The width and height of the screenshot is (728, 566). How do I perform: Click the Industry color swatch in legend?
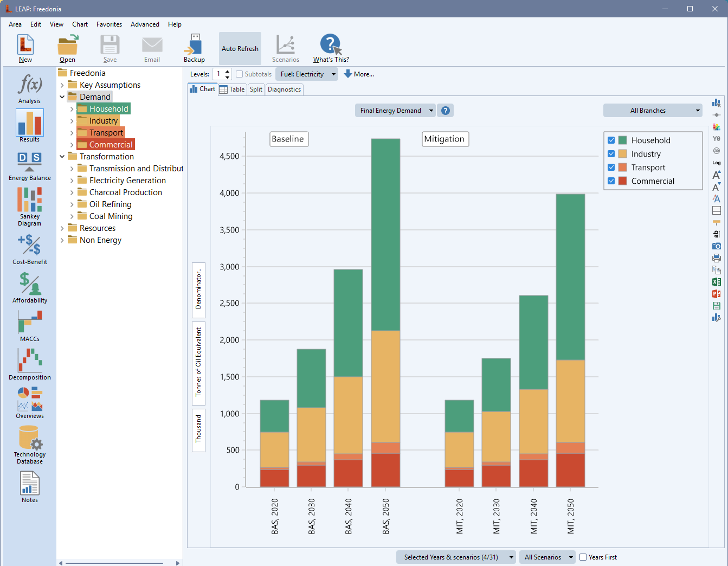pyautogui.click(x=622, y=154)
